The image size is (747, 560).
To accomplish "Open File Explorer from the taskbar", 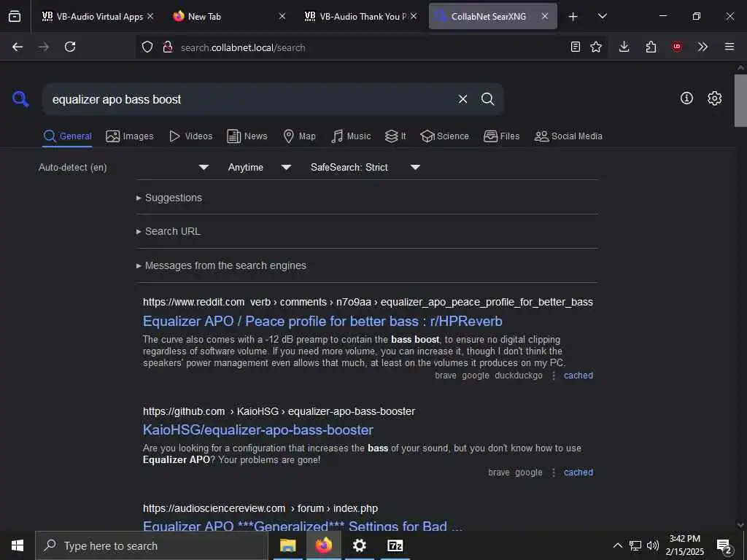I will [287, 545].
